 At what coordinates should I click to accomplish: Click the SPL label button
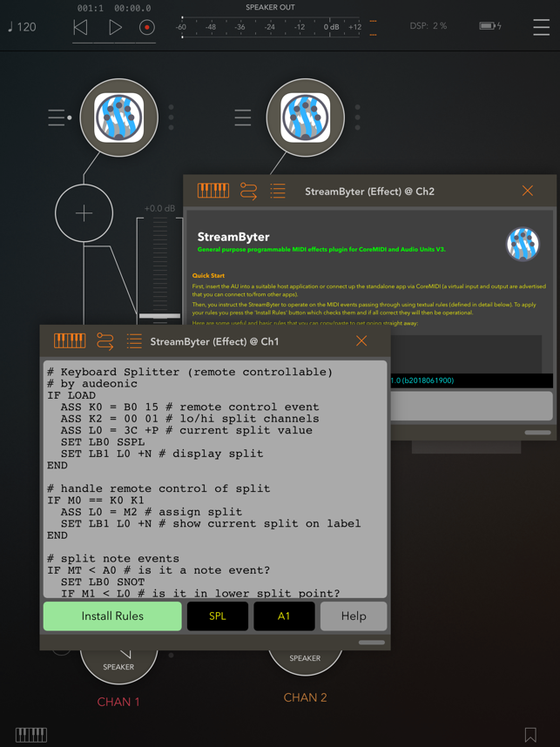[218, 616]
